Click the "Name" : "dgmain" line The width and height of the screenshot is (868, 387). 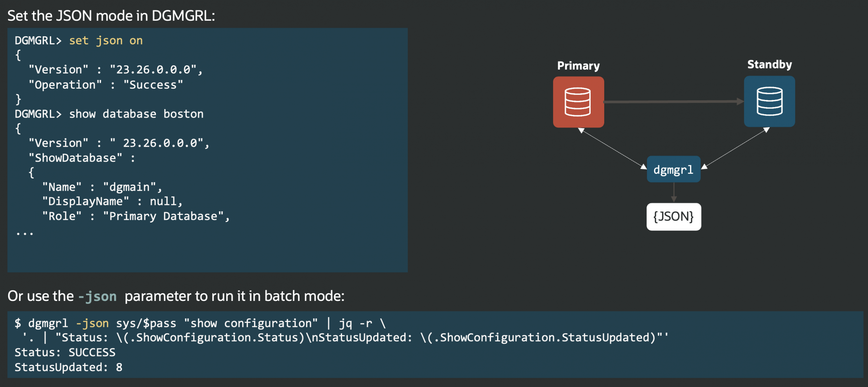[x=102, y=187]
